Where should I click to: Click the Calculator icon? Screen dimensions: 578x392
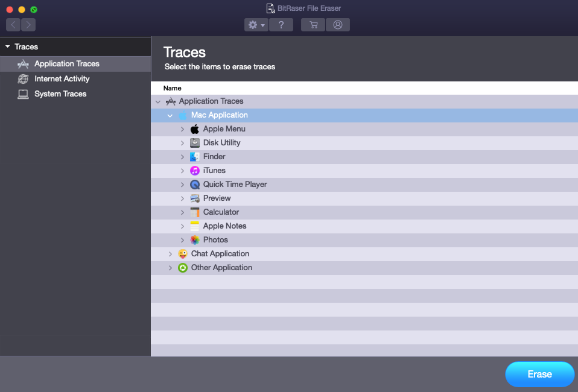195,212
